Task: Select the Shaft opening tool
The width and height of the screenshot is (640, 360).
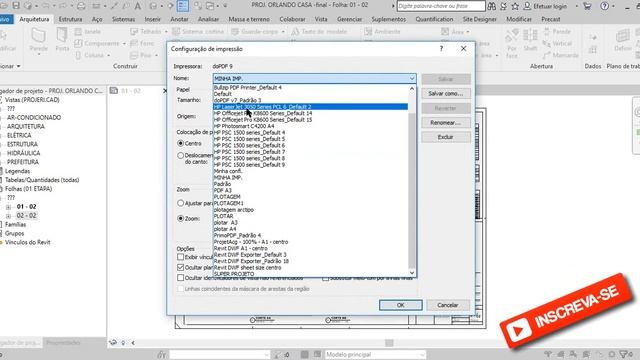Action: point(530,40)
